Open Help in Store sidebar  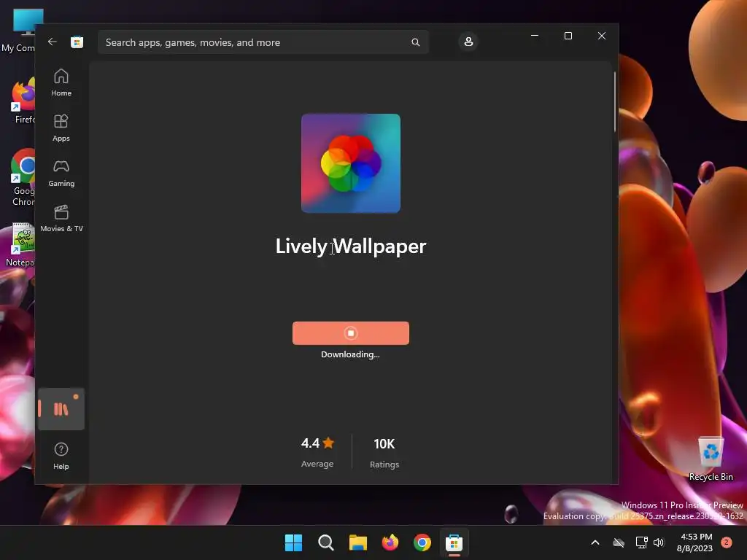click(x=61, y=456)
